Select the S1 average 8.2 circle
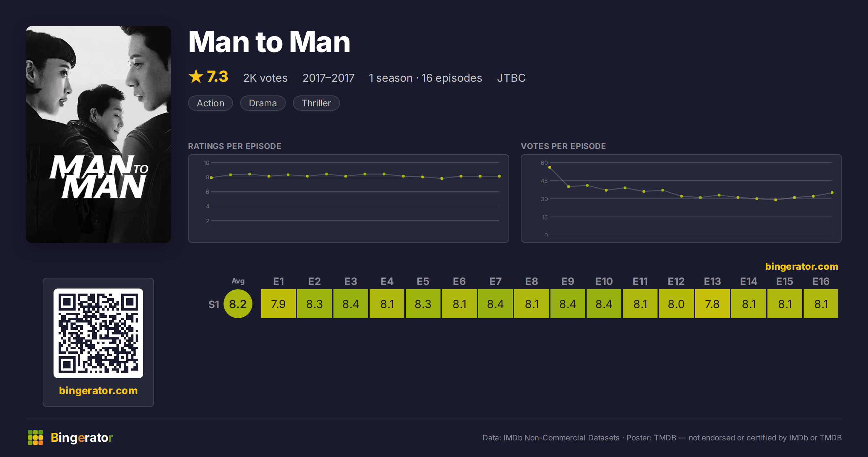 tap(238, 304)
